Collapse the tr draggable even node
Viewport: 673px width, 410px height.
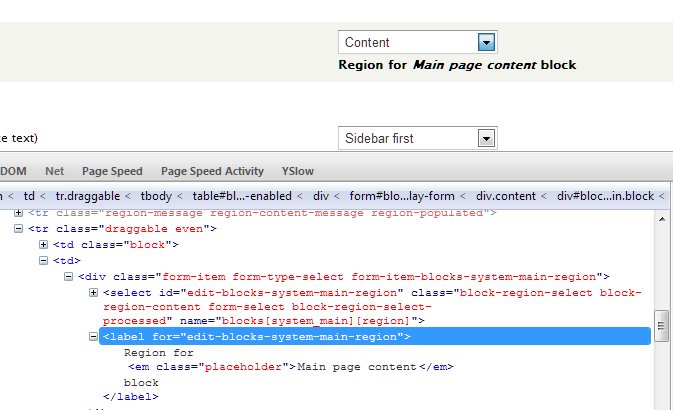pyautogui.click(x=18, y=229)
